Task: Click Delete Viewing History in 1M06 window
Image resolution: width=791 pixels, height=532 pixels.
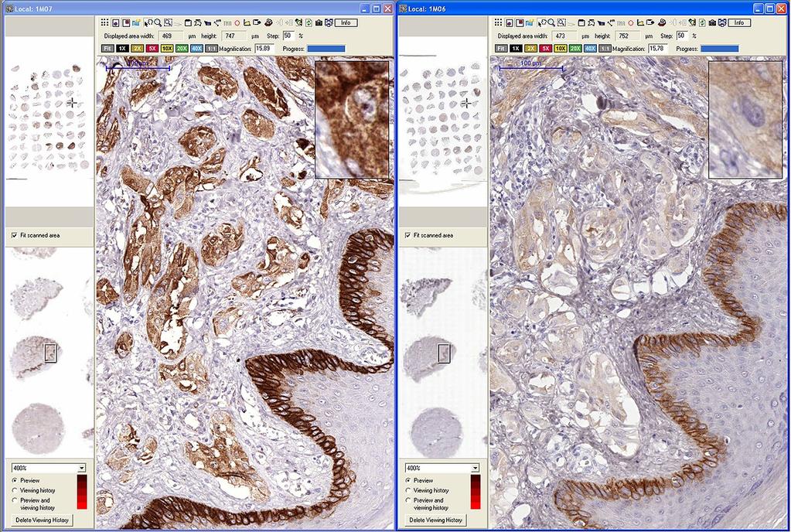Action: click(436, 520)
